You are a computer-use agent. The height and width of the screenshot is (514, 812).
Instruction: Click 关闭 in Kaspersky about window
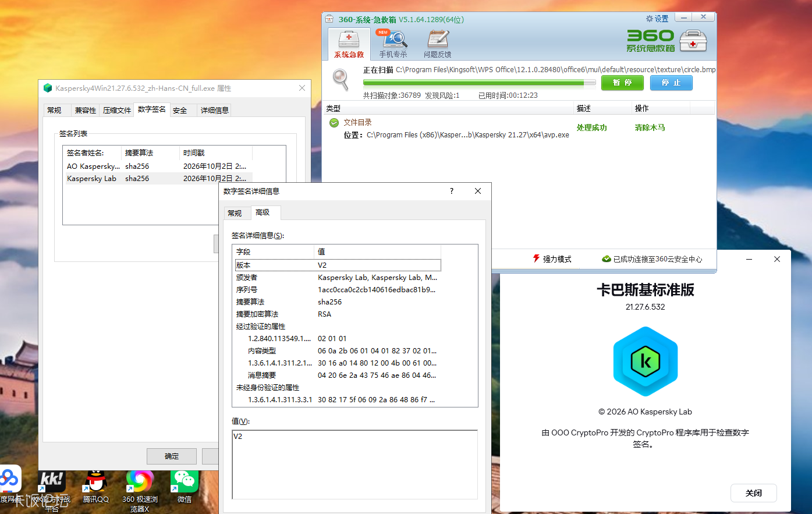[753, 493]
